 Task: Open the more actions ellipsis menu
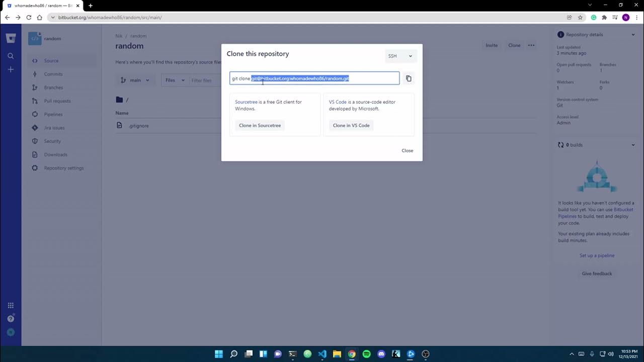pyautogui.click(x=531, y=45)
